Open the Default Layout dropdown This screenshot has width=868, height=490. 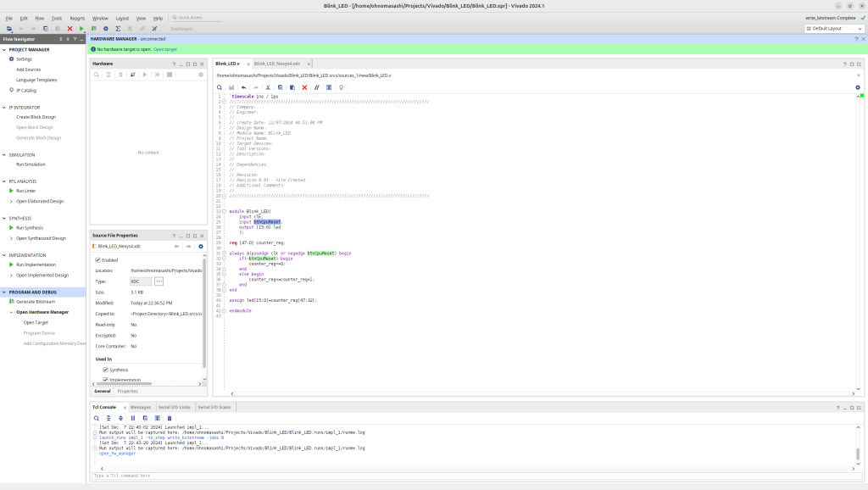point(833,28)
